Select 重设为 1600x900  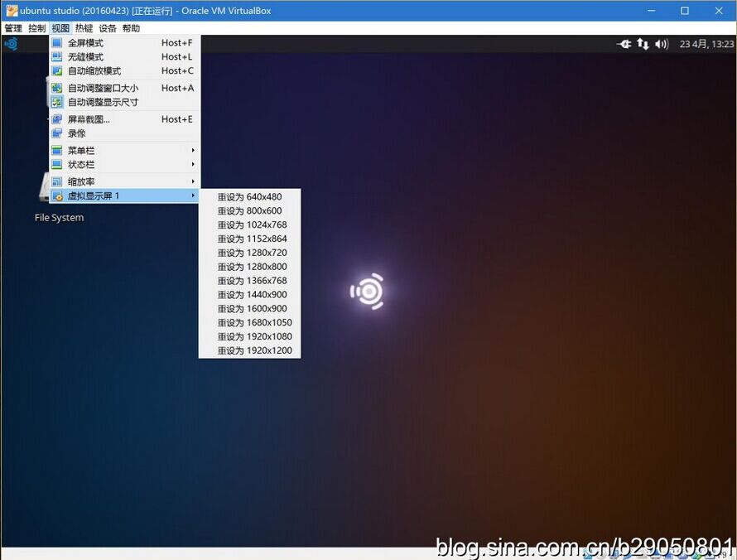click(x=249, y=309)
